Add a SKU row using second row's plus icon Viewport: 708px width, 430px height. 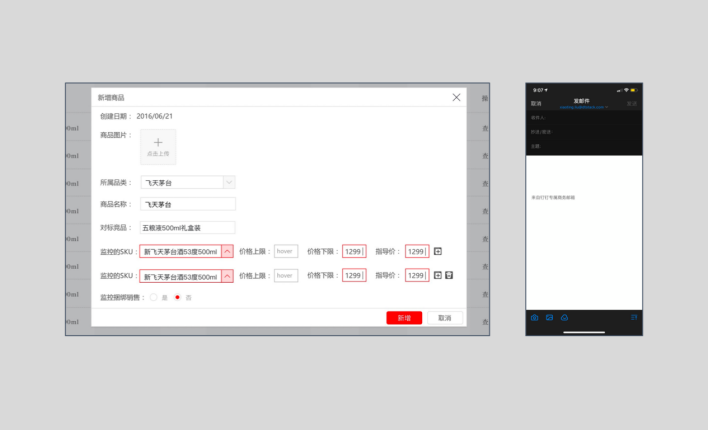(x=438, y=275)
